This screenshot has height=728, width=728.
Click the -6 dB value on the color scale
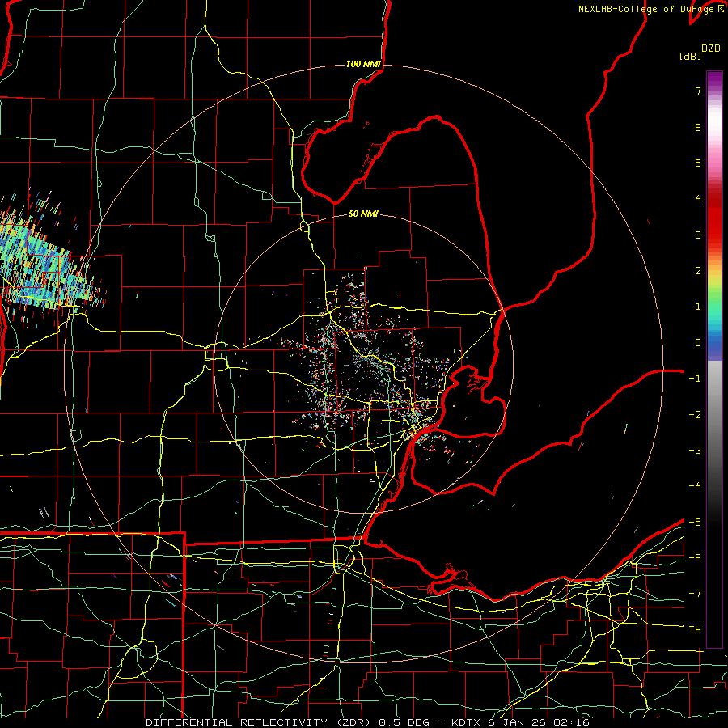[x=695, y=558]
